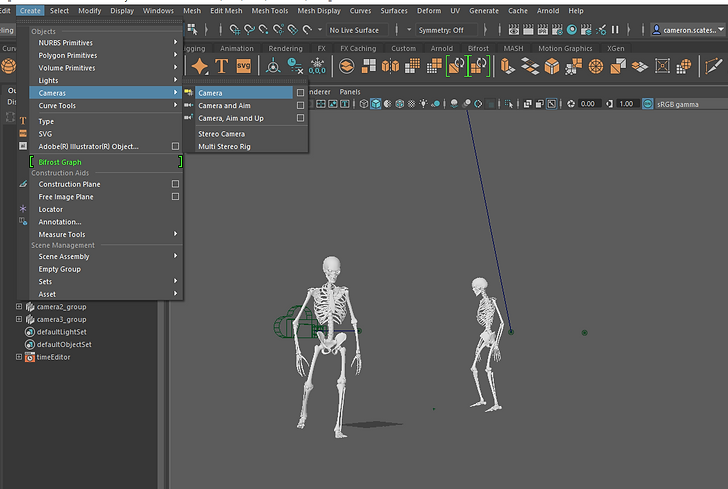
Task: Click the Render current frame icon
Action: 528,30
